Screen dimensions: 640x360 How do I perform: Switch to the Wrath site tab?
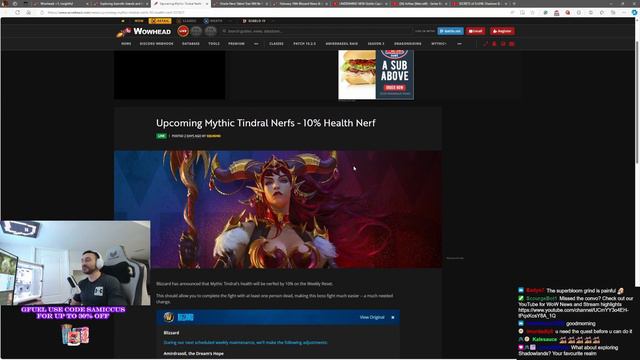pos(213,21)
